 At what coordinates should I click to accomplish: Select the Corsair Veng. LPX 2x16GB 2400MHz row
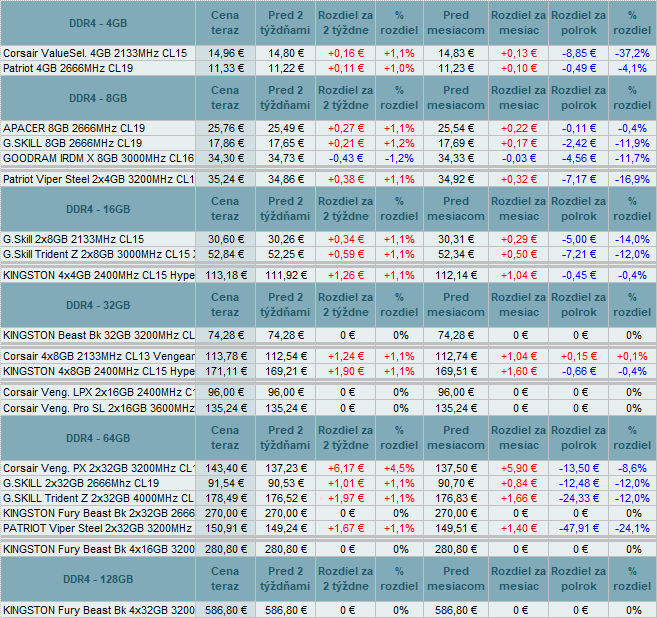328,392
